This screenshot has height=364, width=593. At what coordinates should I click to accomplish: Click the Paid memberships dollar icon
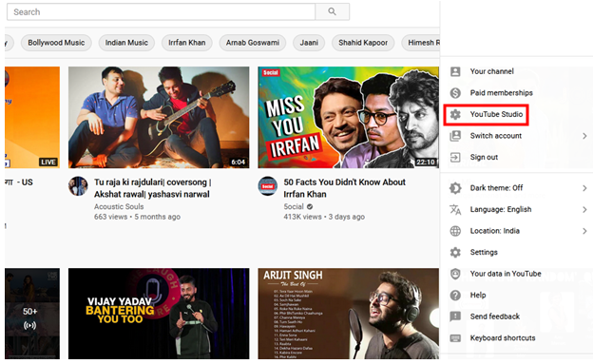[x=455, y=93]
